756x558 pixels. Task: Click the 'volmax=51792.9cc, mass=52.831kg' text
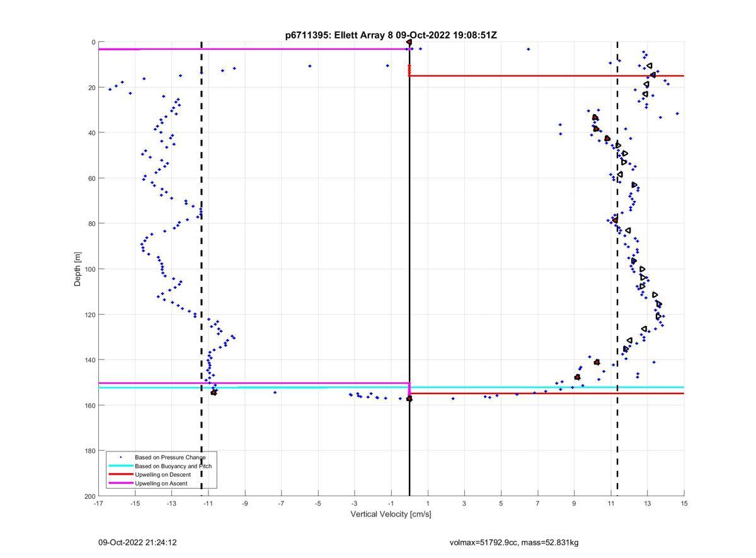[514, 542]
